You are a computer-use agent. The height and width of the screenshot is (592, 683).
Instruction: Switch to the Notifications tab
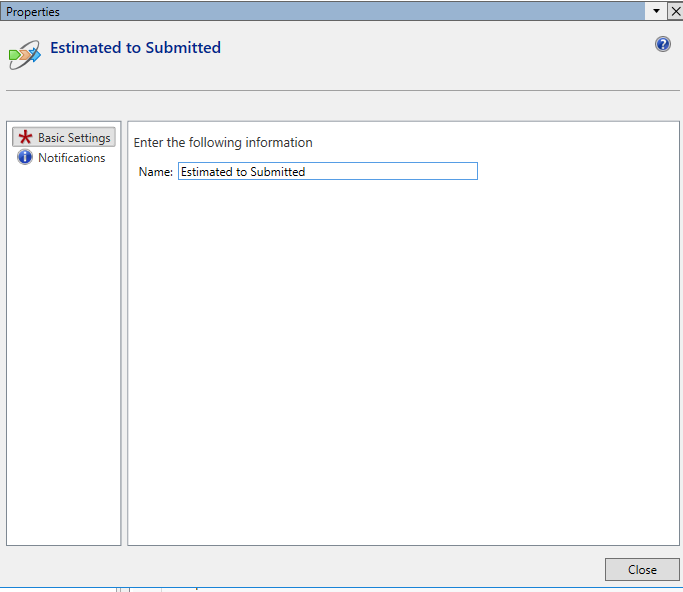point(71,158)
